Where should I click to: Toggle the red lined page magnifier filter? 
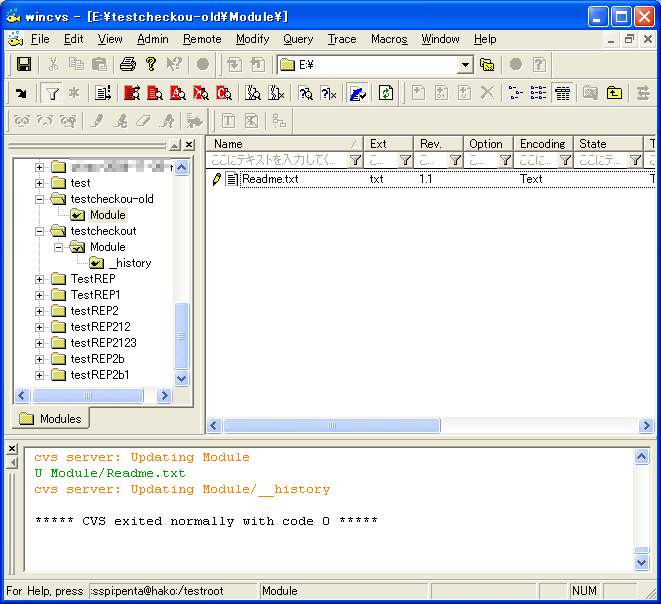pyautogui.click(x=155, y=93)
